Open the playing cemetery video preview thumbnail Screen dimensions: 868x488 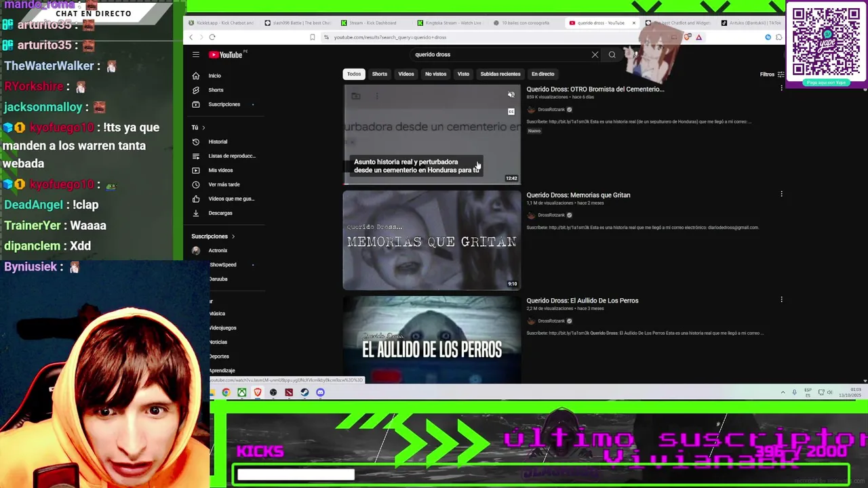pos(432,134)
